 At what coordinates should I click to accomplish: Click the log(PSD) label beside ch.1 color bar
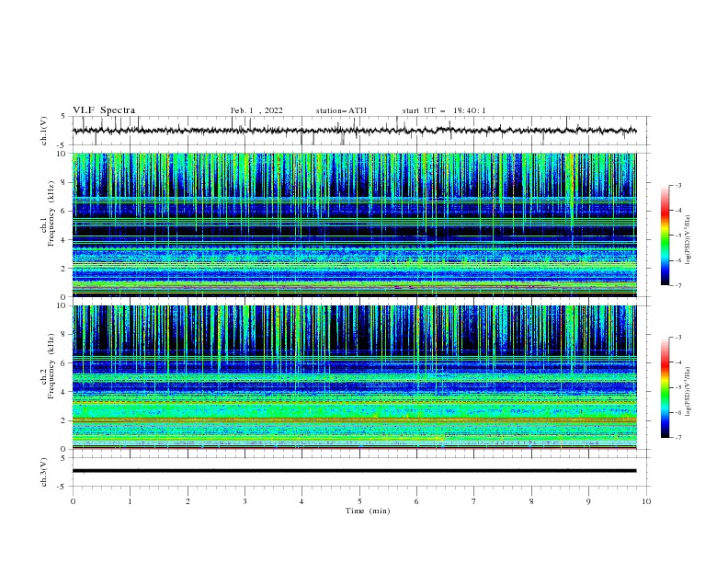(x=688, y=240)
